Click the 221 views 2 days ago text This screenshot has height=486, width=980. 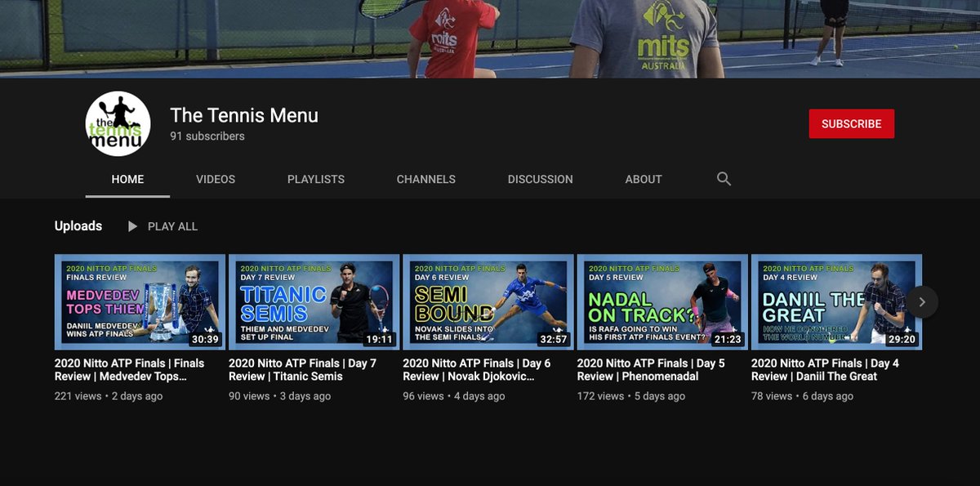tap(109, 396)
